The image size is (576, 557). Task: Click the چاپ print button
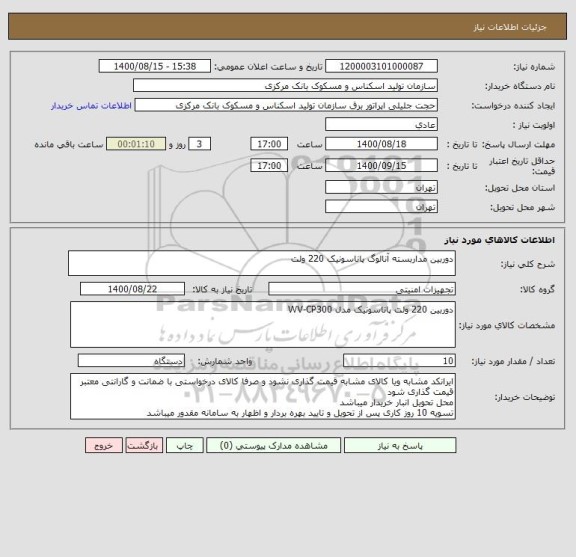184,445
